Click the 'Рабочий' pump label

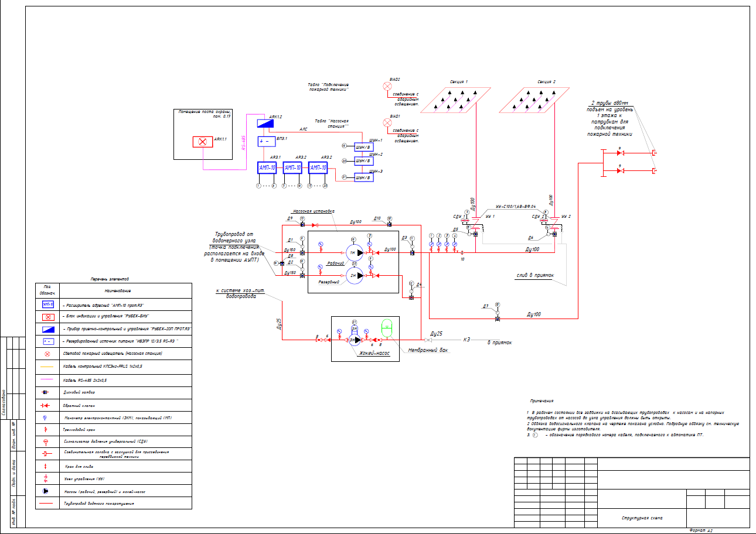click(336, 263)
